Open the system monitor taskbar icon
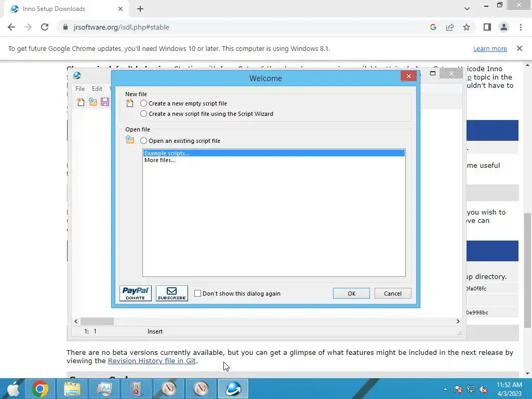This screenshot has height=399, width=532. 104,389
